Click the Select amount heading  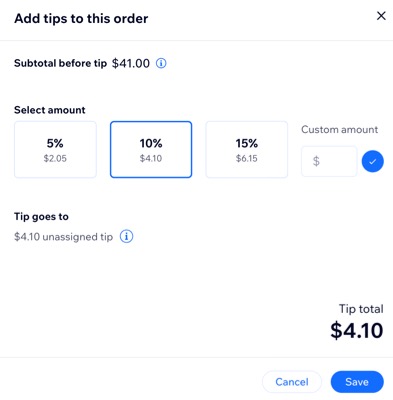(x=50, y=110)
